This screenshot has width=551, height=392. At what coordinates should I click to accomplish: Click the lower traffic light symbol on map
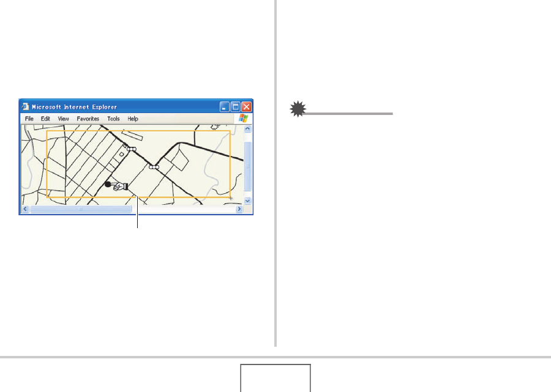(154, 167)
